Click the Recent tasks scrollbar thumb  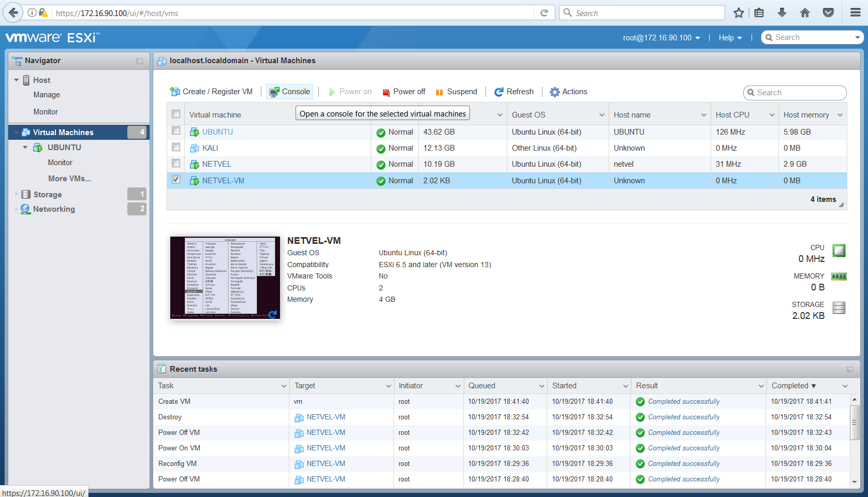pyautogui.click(x=855, y=422)
